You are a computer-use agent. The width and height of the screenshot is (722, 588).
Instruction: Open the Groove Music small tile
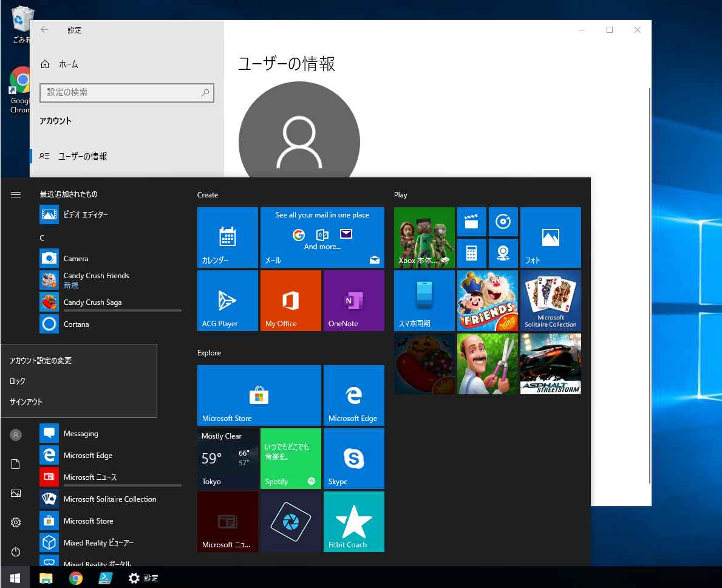[503, 222]
